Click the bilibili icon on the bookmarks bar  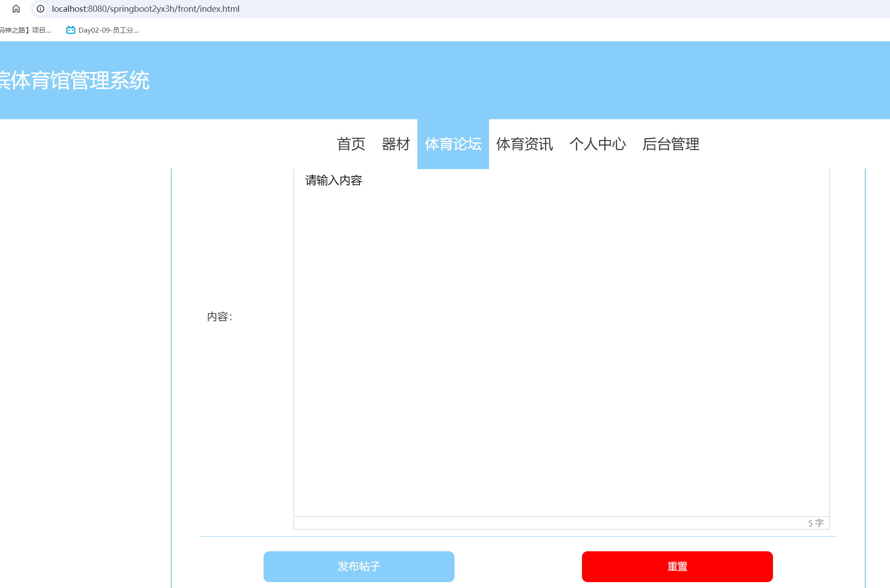pyautogui.click(x=70, y=30)
